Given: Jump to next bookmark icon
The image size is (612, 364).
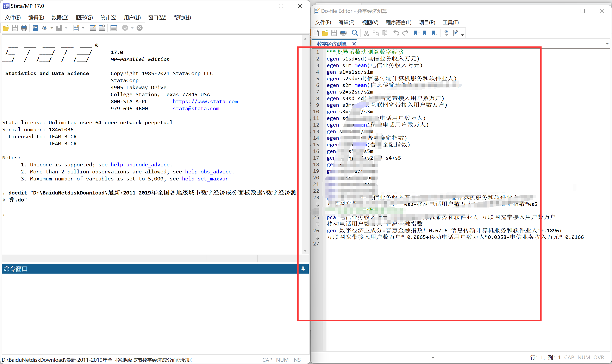Looking at the screenshot, I should click(435, 33).
